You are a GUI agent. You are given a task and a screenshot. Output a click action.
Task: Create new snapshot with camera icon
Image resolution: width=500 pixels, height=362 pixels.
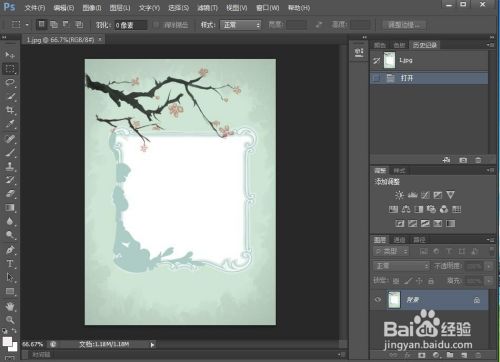point(463,160)
